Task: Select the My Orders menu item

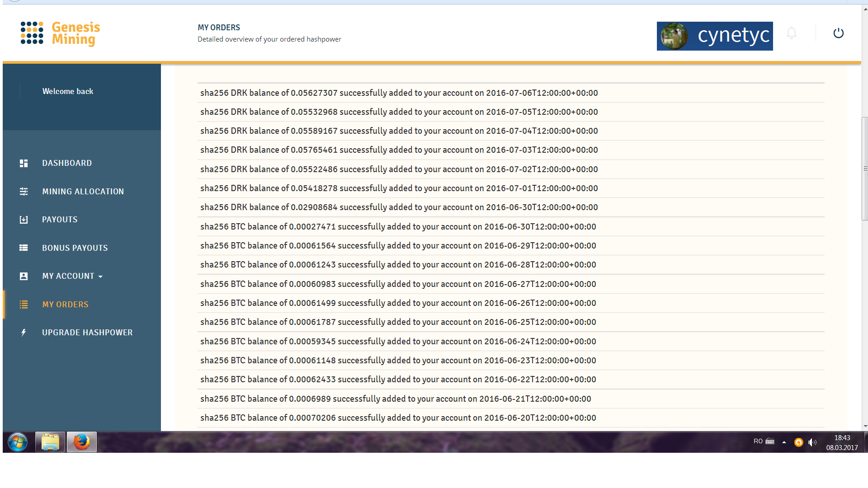Action: [65, 305]
